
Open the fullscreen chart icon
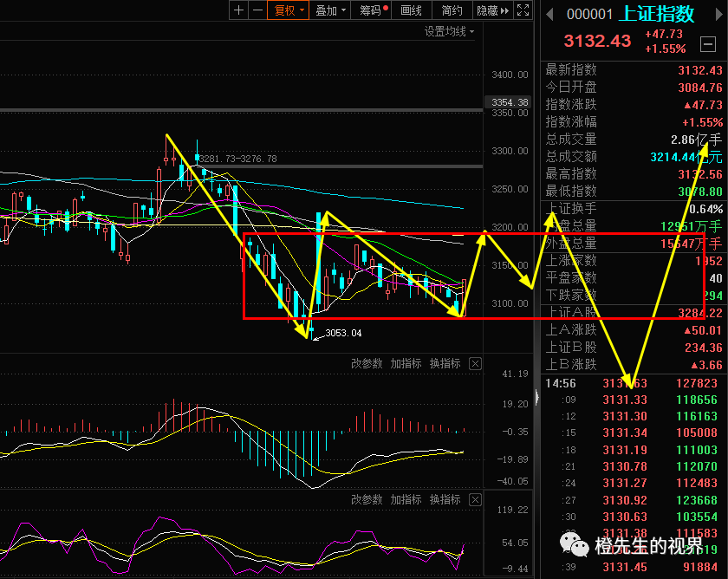[523, 10]
